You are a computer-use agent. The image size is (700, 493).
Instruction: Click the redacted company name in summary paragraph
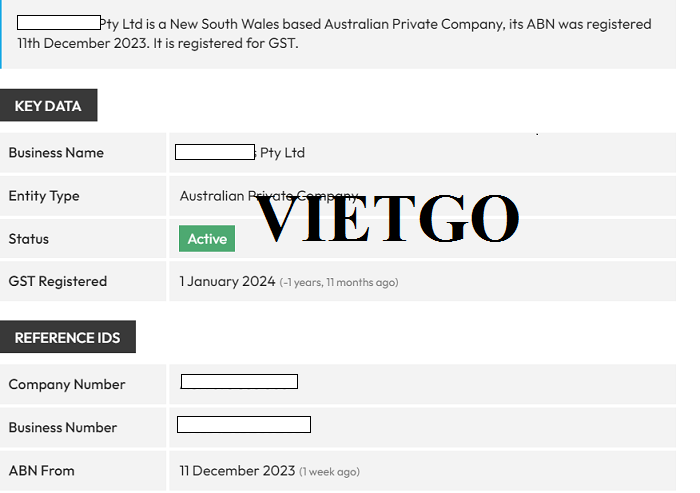pos(59,23)
